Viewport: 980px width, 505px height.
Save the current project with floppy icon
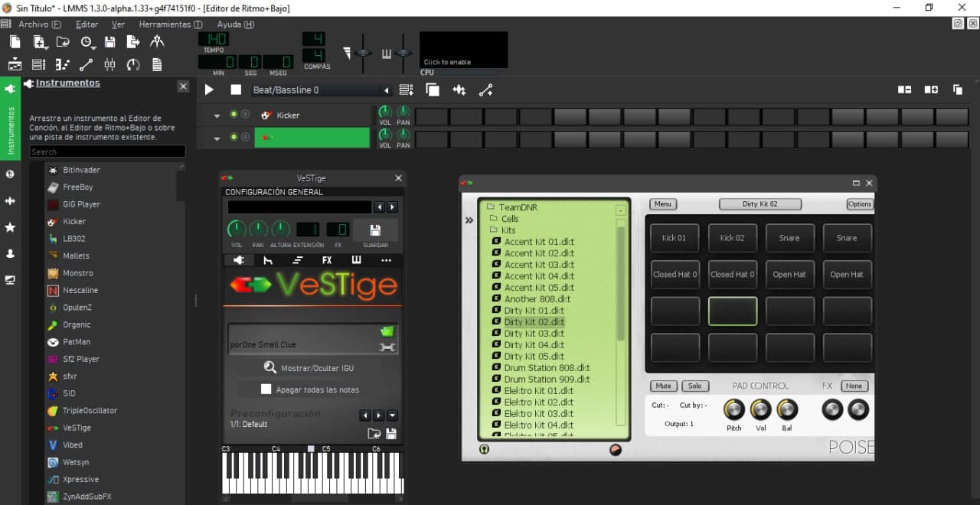tap(109, 42)
